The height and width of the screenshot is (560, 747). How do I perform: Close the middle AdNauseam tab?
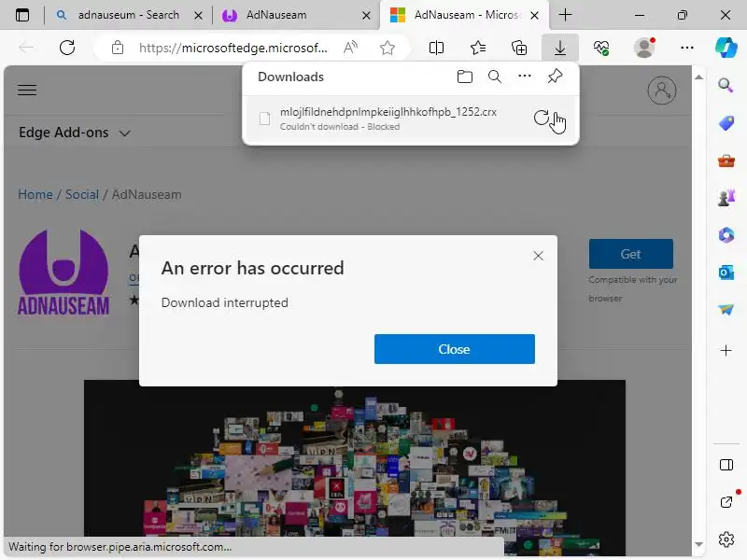366,16
